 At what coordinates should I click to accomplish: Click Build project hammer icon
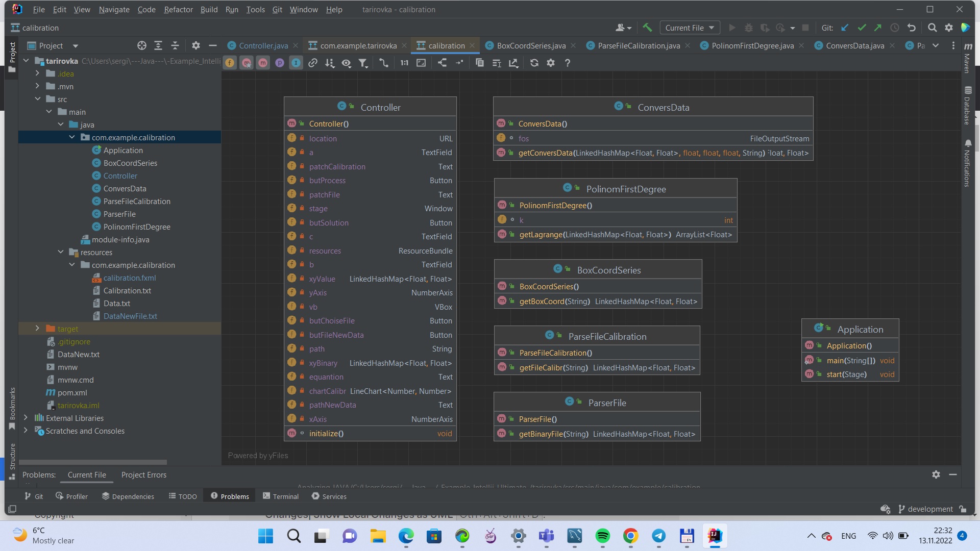pos(647,28)
